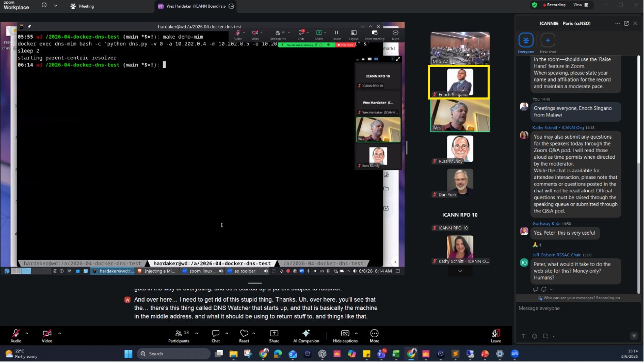Open the Wes Hardaker screen share tab

coord(192,6)
